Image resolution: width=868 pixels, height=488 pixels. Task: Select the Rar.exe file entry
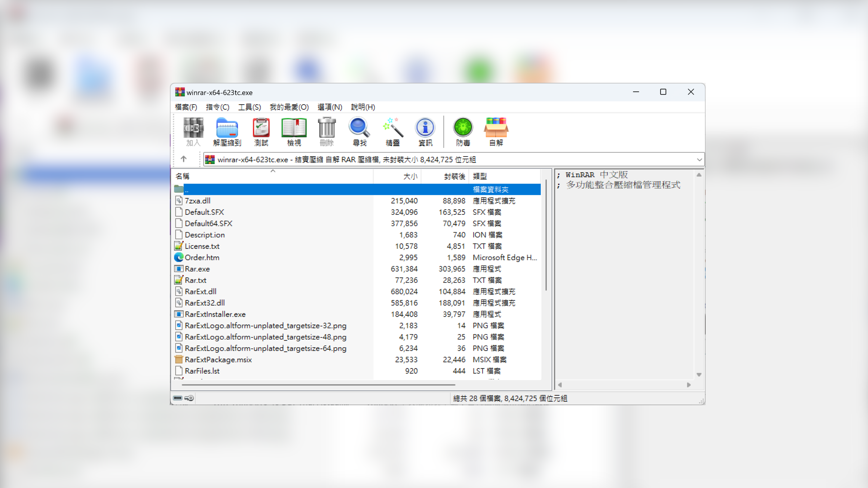pos(197,269)
